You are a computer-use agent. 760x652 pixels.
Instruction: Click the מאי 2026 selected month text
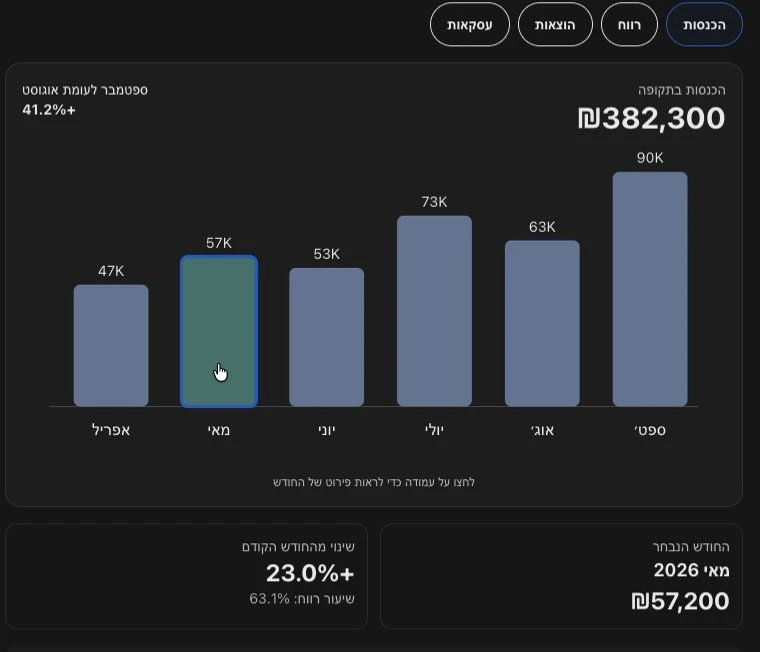691,570
